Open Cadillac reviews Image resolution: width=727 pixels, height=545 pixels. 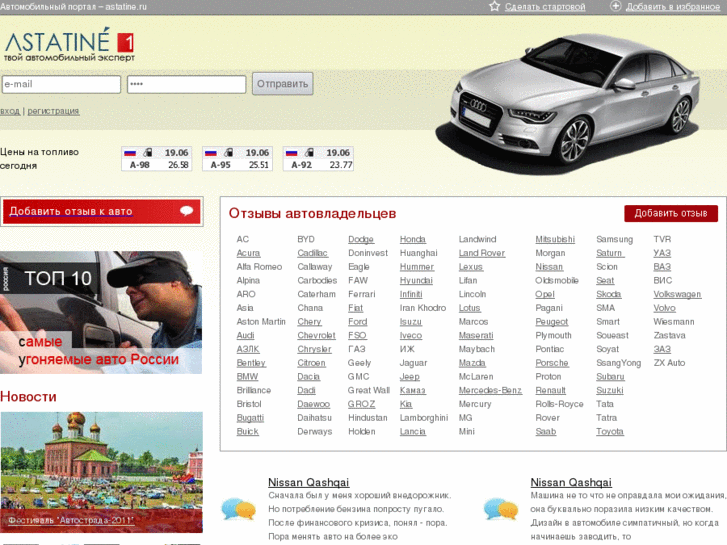click(x=312, y=253)
